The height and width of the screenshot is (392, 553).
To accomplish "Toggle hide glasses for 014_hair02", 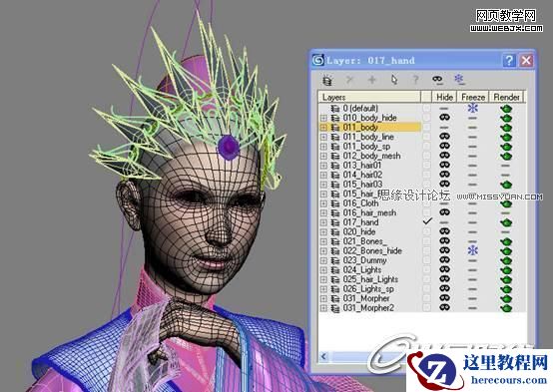I will pos(445,175).
